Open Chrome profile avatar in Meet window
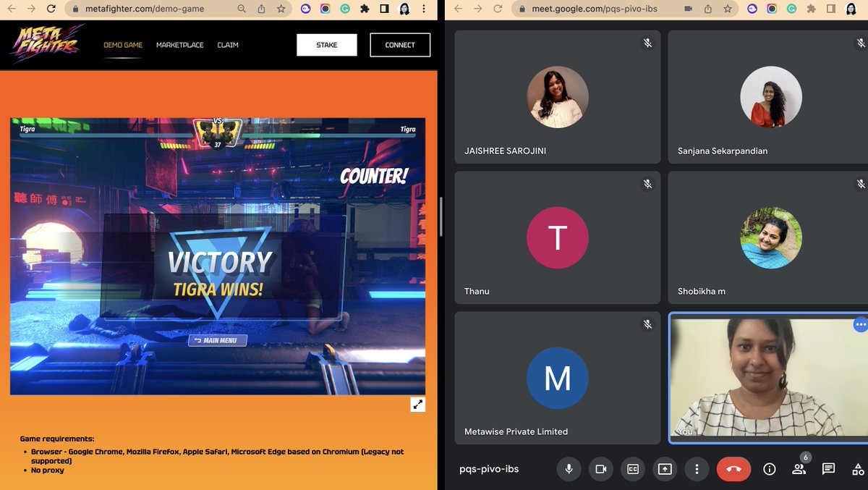Screen dimensions: 868x490 click(x=851, y=9)
